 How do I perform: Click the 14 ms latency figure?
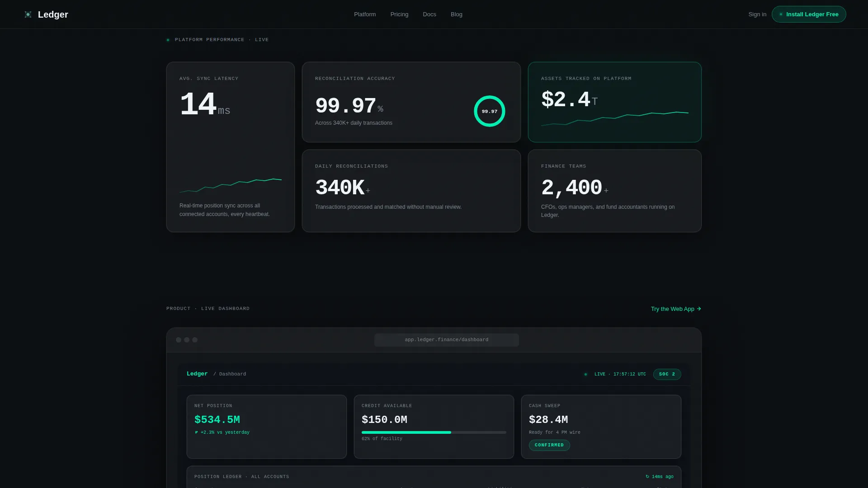[x=205, y=105]
